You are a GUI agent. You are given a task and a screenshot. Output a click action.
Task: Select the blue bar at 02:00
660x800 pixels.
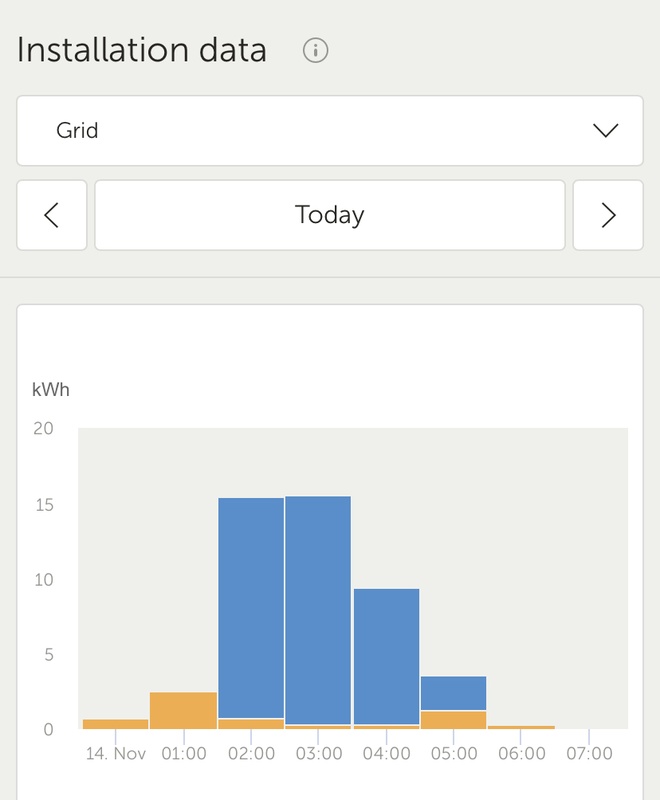point(251,607)
